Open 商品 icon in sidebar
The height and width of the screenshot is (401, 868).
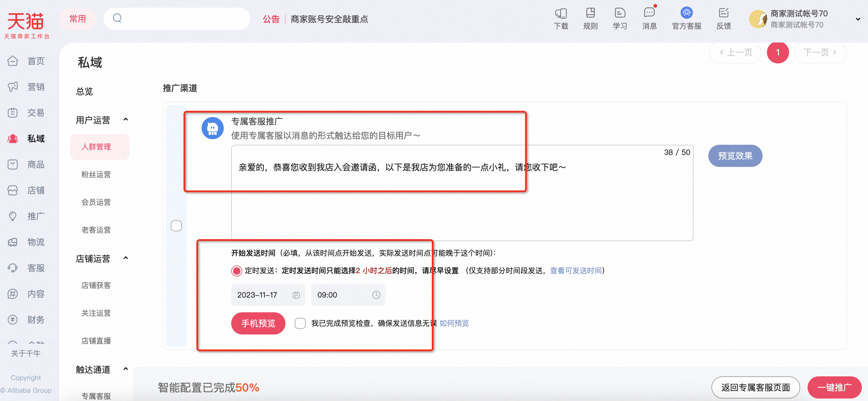click(13, 165)
